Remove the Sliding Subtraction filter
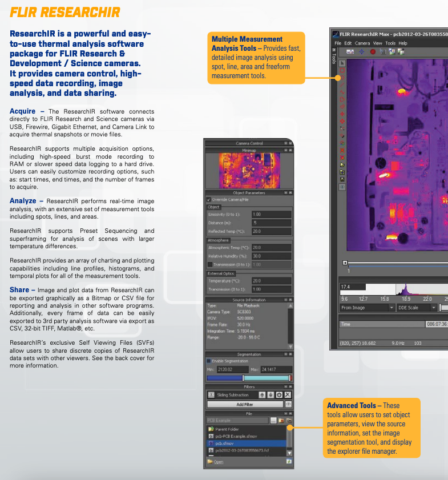The width and height of the screenshot is (448, 480). (288, 395)
